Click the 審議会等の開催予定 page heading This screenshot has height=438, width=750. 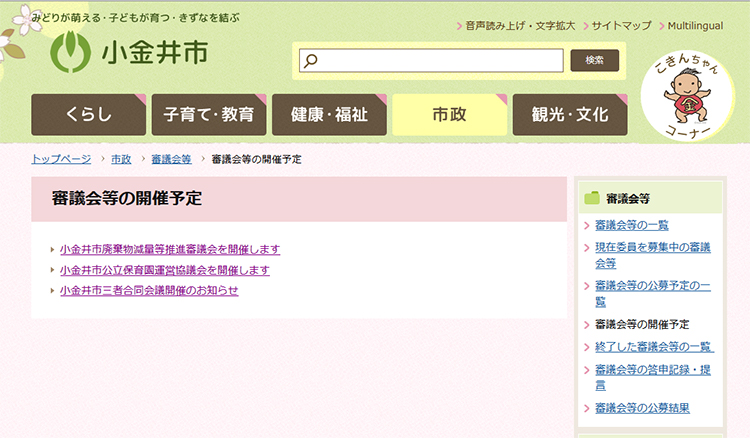coord(127,198)
